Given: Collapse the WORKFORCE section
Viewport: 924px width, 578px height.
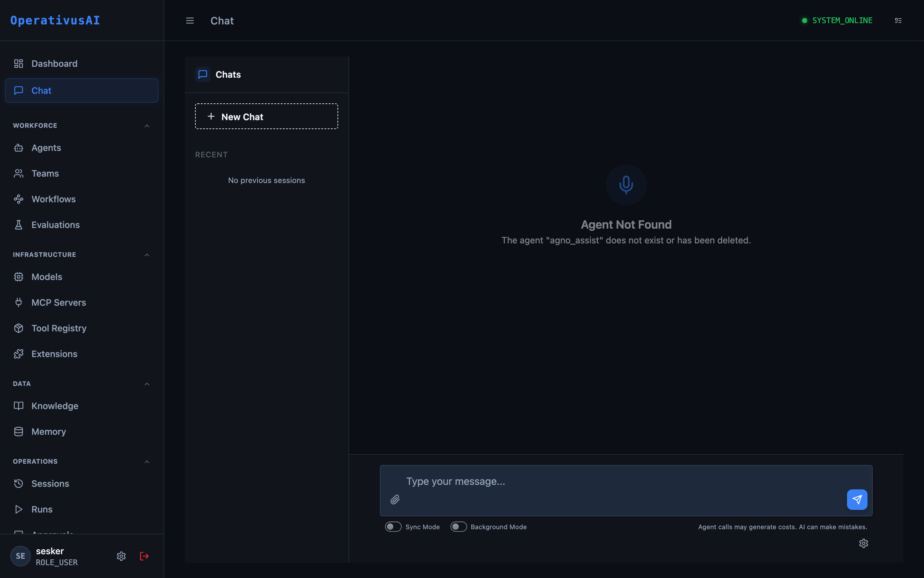Looking at the screenshot, I should point(147,126).
